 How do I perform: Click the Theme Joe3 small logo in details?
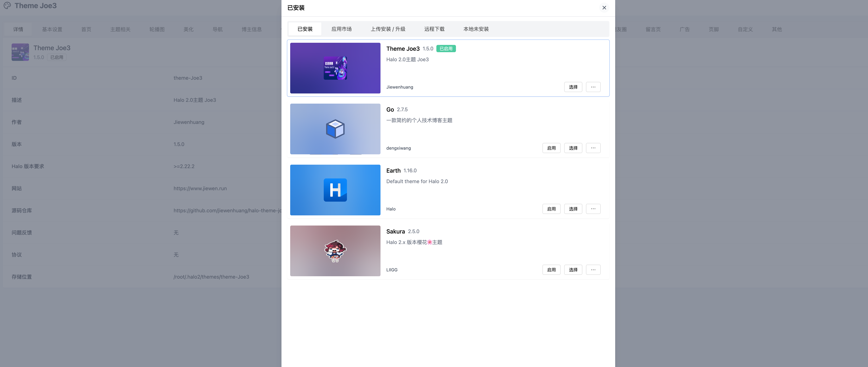click(20, 52)
